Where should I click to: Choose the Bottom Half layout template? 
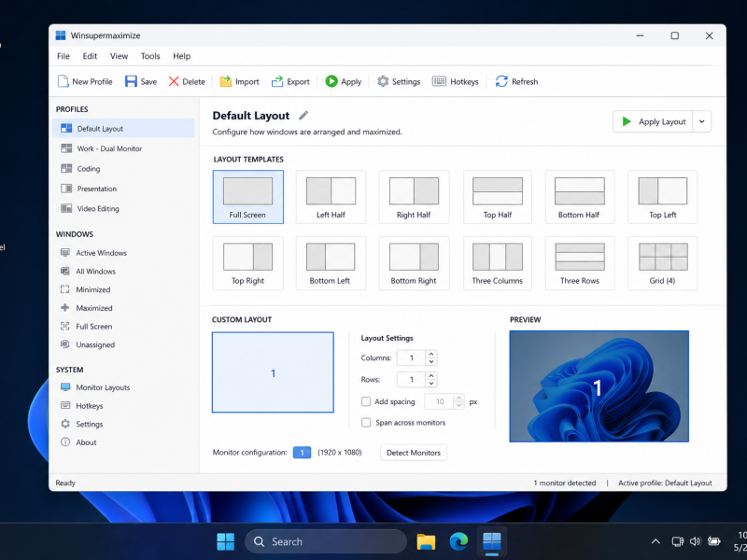pos(580,197)
